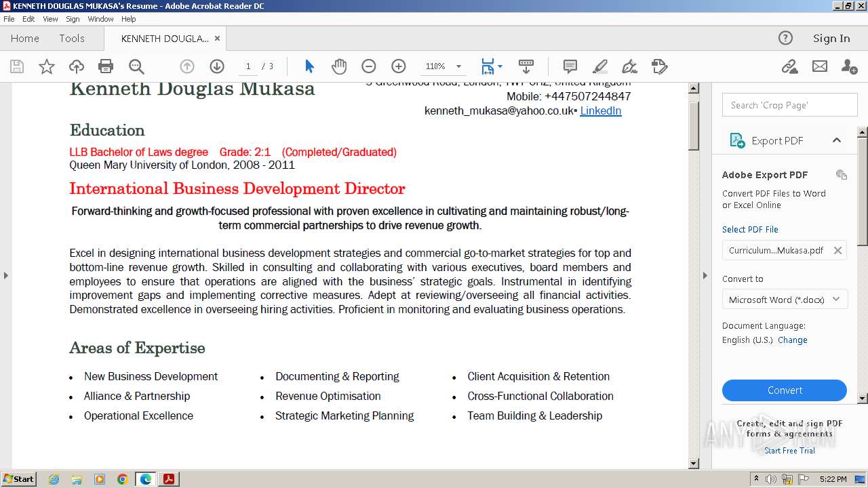Open the Sign menu
Viewport: 868px width, 488px height.
click(x=73, y=19)
